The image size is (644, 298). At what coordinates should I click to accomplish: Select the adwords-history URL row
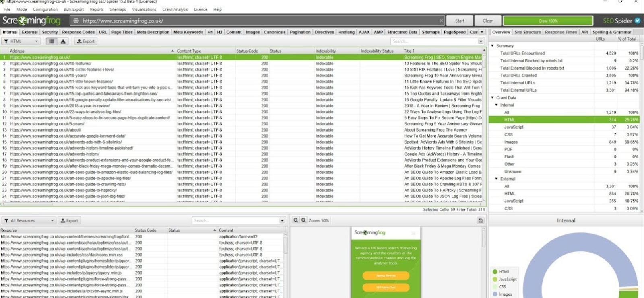242,154
